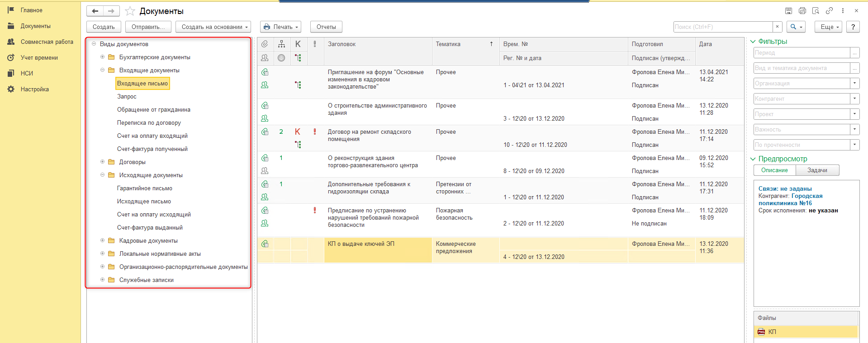Screen dimensions: 868x343
Task: Click the save (floppy disk) icon in the title bar
Action: [788, 11]
